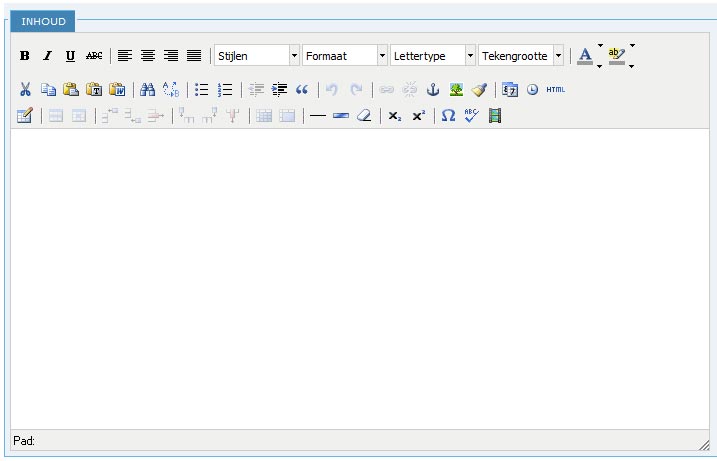Redo the last action
The height and width of the screenshot is (461, 717).
click(x=356, y=89)
